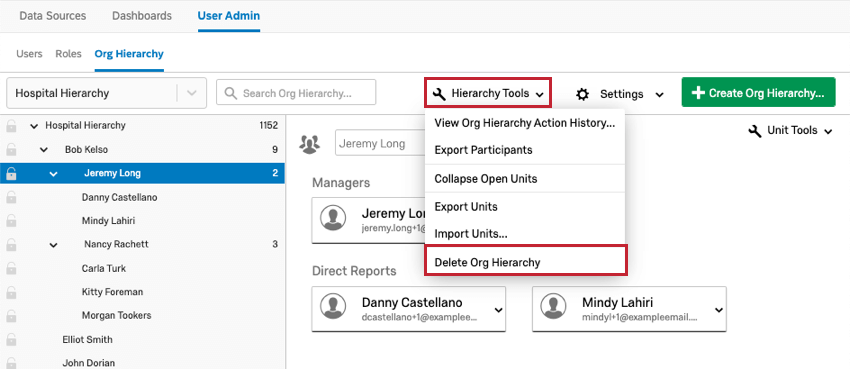Switch to Dashboards tab

coord(142,16)
